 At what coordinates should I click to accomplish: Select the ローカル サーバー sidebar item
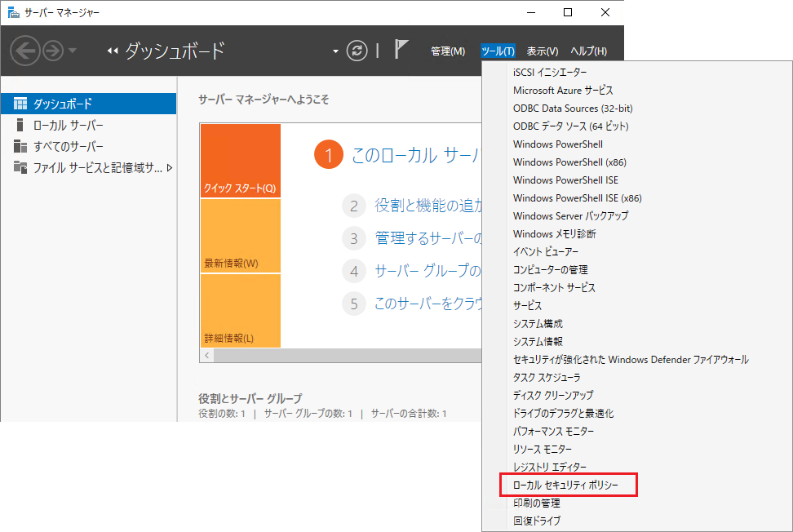click(x=69, y=125)
